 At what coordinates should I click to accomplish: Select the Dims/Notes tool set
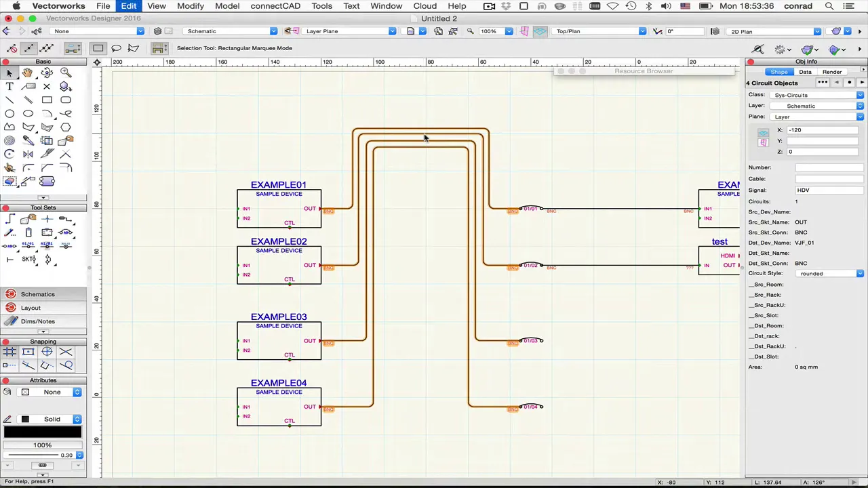(x=43, y=321)
